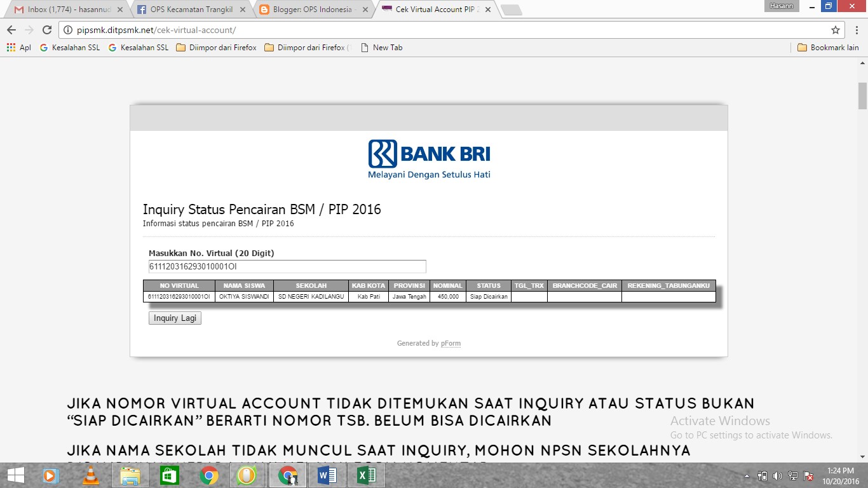Open pForm link in footer
Screen dimensions: 868x488
tap(451, 343)
